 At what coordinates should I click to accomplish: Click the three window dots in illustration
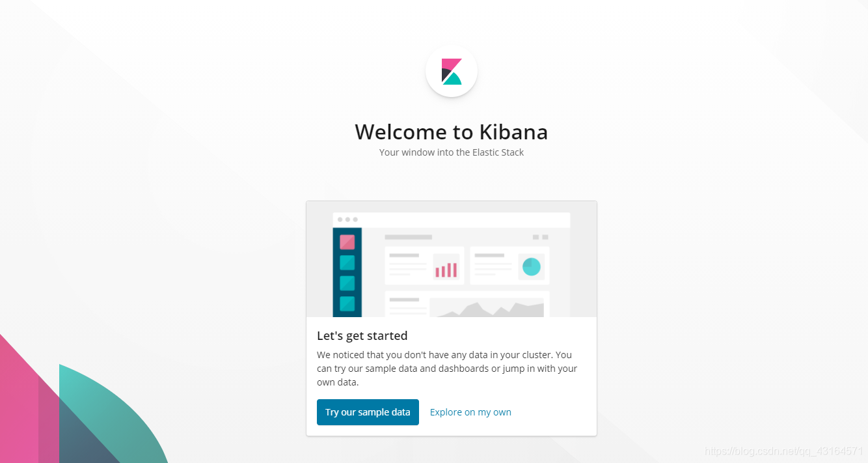347,219
